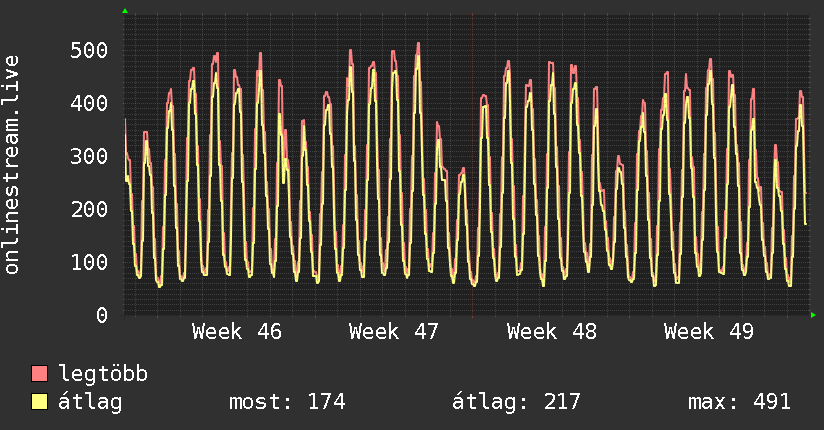The height and width of the screenshot is (430, 824).
Task: Click the green arrow atop the y-axis
Action: pos(125,11)
